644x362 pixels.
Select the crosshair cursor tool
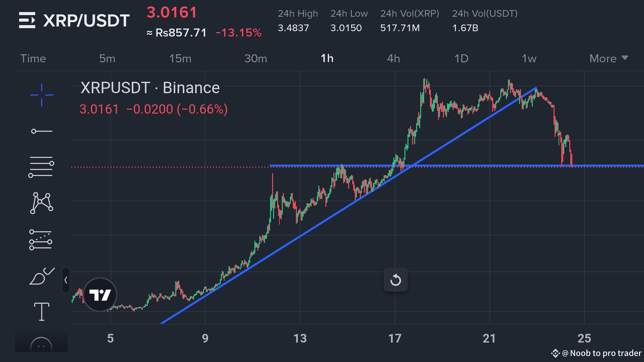pos(42,95)
